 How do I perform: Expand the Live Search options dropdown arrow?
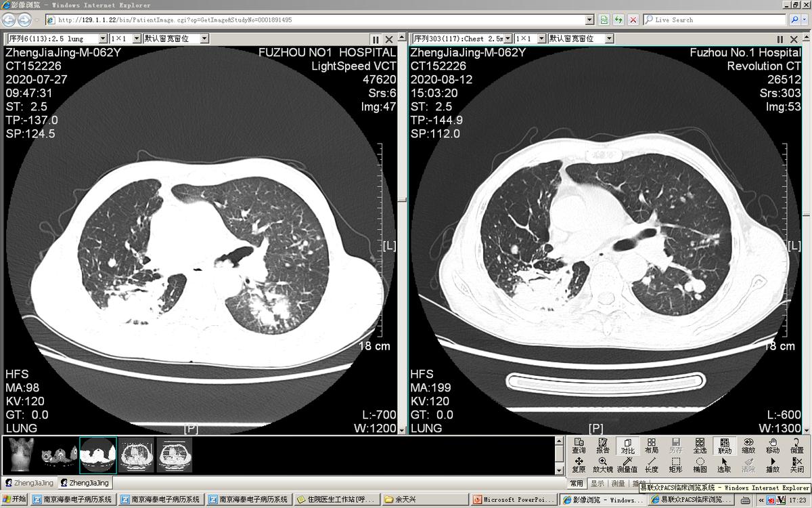tap(803, 20)
